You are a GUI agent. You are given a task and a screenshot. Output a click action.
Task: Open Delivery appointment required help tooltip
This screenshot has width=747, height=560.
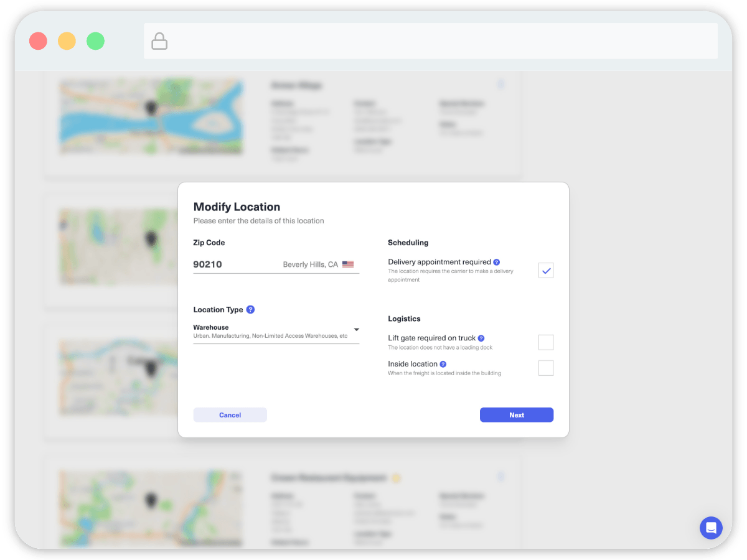[497, 262]
